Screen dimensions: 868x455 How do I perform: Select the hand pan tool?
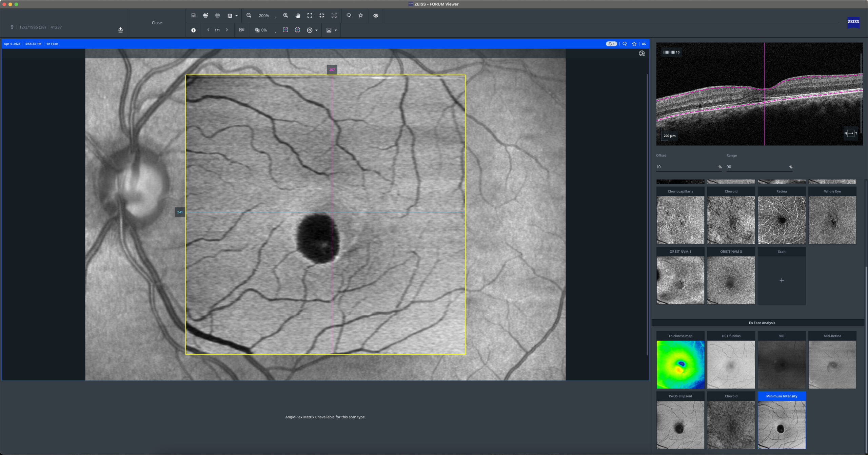click(x=298, y=16)
